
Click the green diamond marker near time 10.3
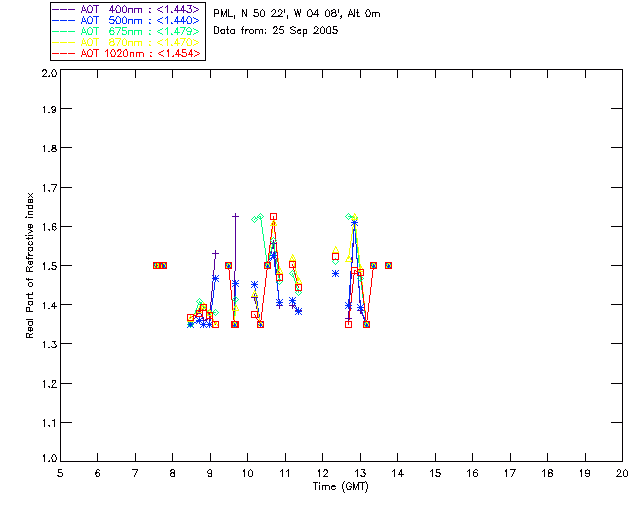coord(260,216)
